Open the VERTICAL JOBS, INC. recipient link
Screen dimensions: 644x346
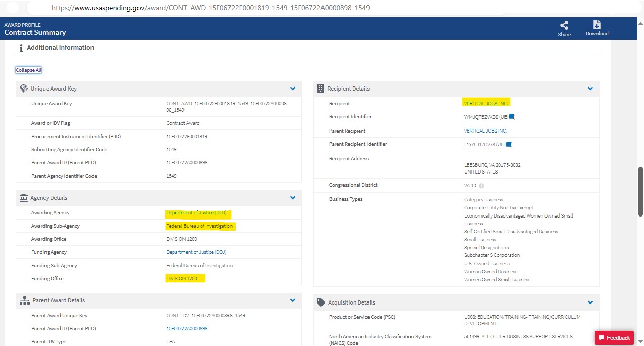(x=486, y=103)
